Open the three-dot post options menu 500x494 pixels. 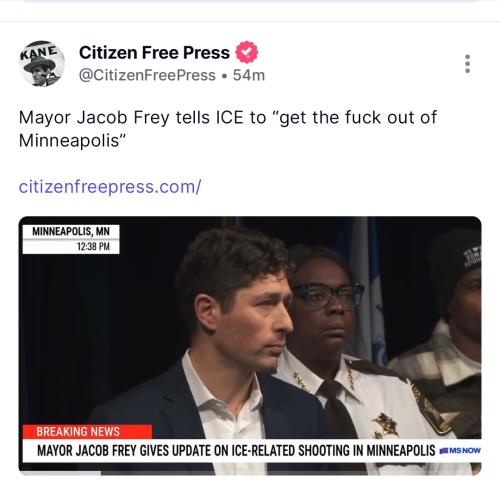pos(467,64)
